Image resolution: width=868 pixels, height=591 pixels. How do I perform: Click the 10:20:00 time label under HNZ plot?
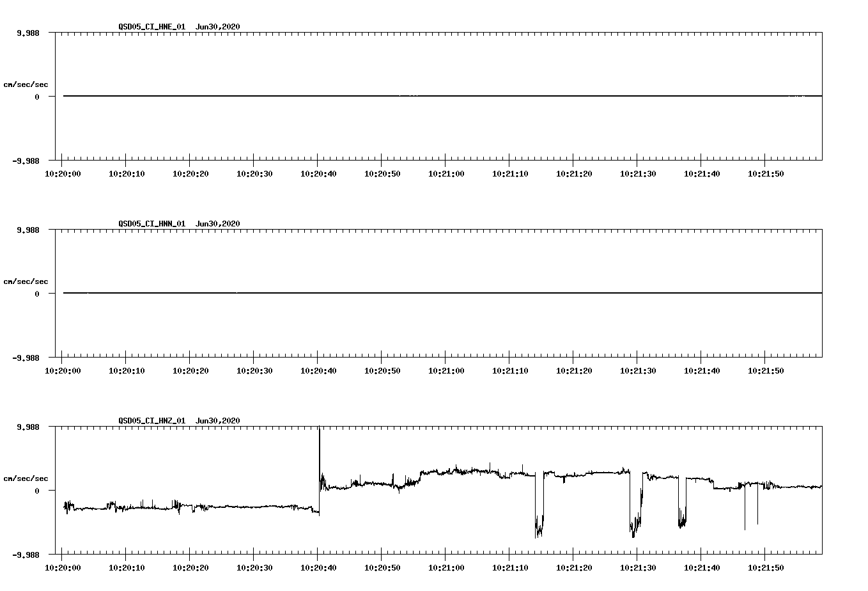tap(63, 568)
